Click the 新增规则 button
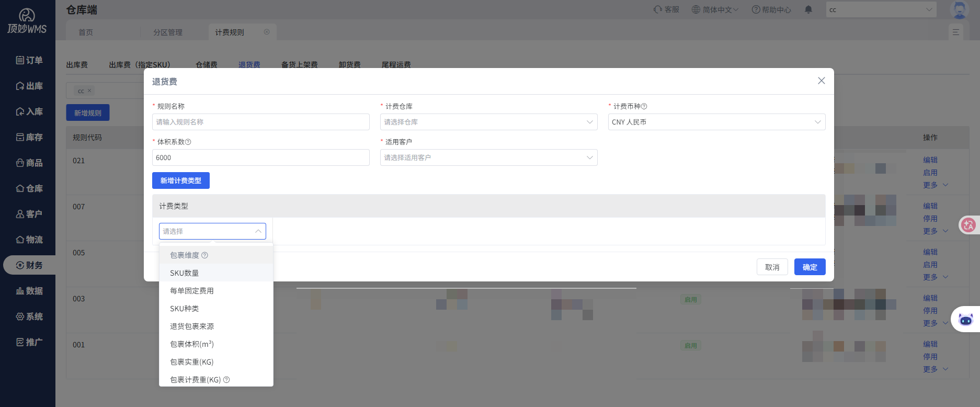The height and width of the screenshot is (407, 980). 88,112
